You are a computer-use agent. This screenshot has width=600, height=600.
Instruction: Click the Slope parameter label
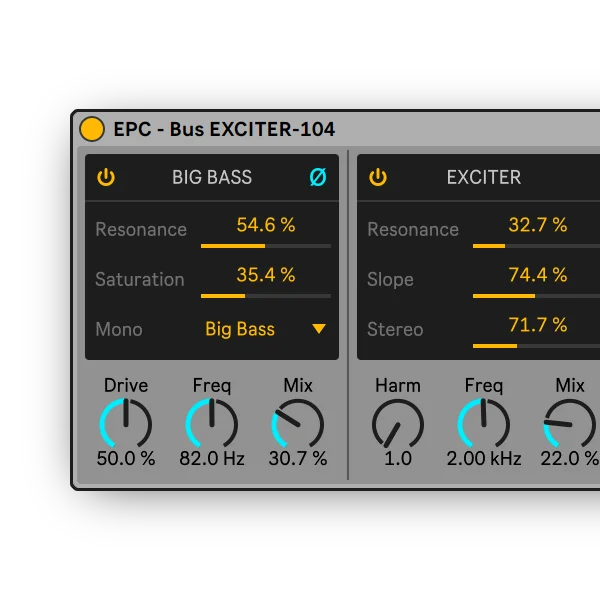coord(390,279)
